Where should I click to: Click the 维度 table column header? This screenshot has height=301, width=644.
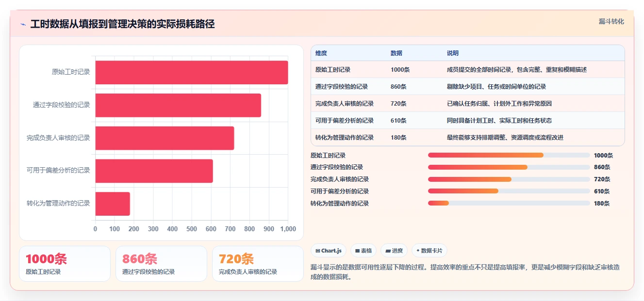pos(321,53)
